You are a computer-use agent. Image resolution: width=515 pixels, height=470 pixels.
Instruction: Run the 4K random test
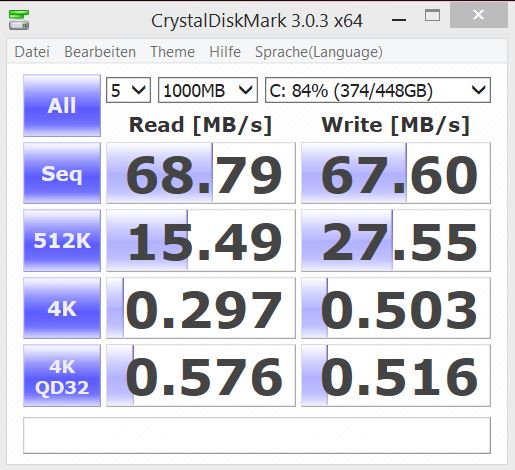pyautogui.click(x=62, y=308)
